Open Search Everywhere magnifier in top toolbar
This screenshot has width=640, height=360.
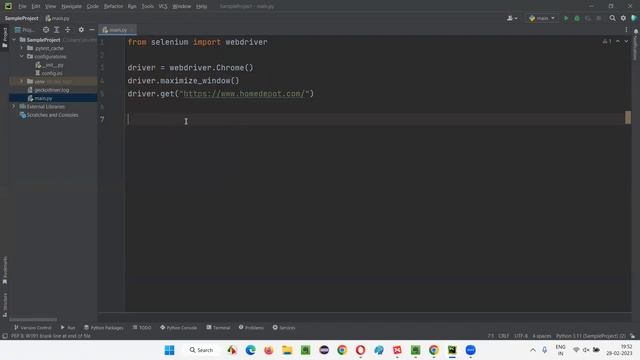coord(612,18)
